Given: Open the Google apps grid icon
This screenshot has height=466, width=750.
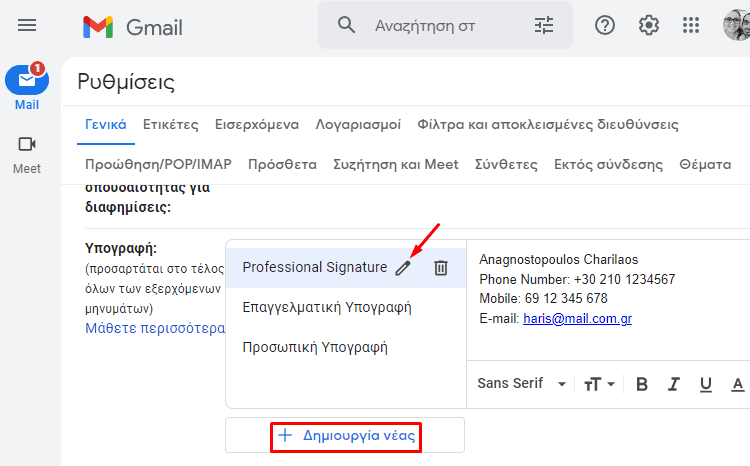Looking at the screenshot, I should (x=691, y=25).
